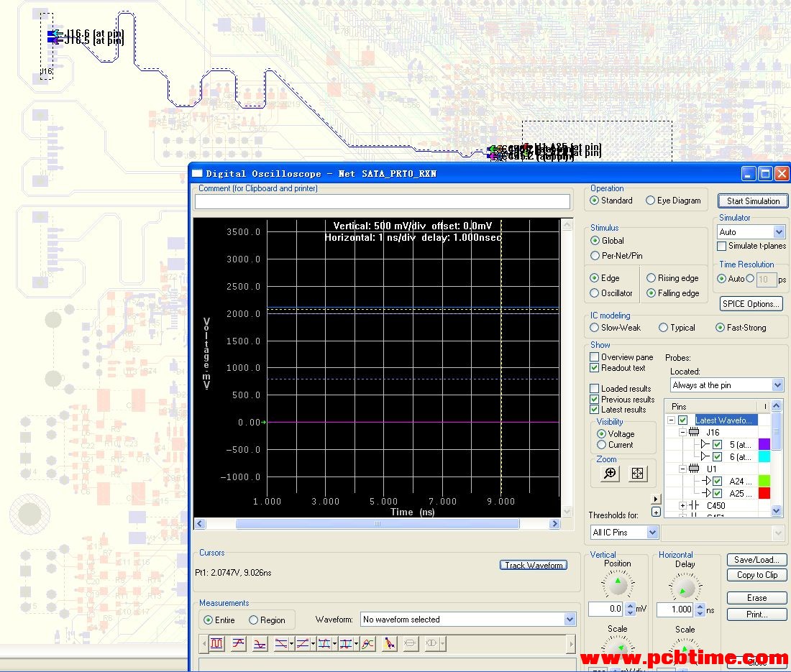Toggle Simulate t-planes checkbox
Viewport: 791px width, 672px height.
pyautogui.click(x=722, y=246)
